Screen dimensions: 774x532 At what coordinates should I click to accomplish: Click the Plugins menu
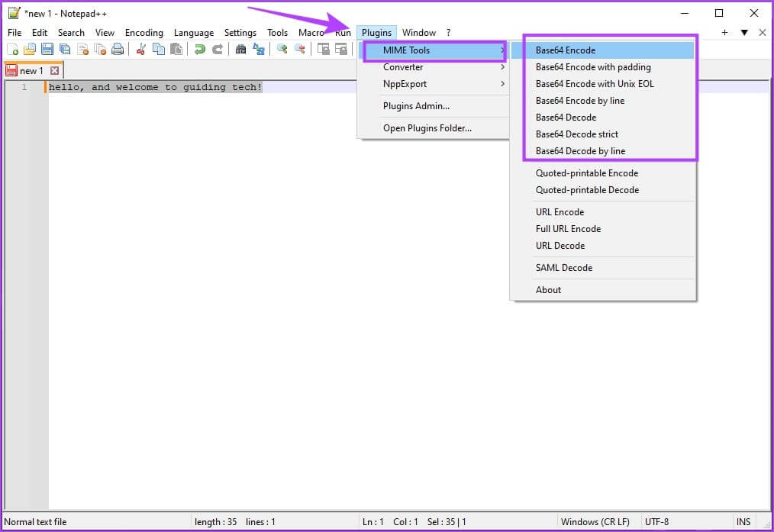pyautogui.click(x=376, y=33)
